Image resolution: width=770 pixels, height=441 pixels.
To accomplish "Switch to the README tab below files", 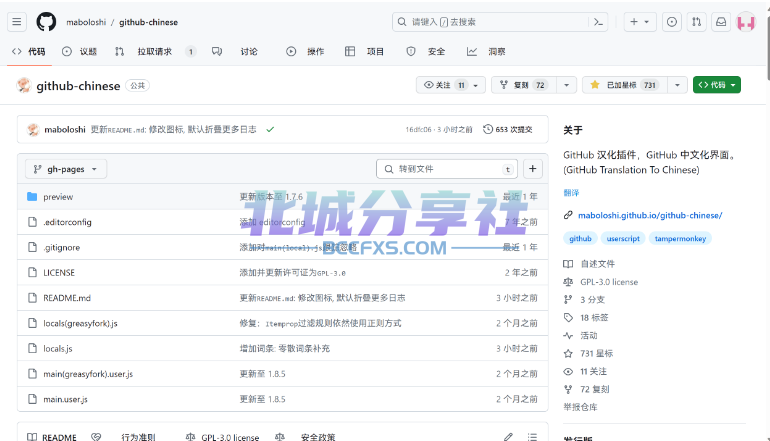I will pos(52,437).
